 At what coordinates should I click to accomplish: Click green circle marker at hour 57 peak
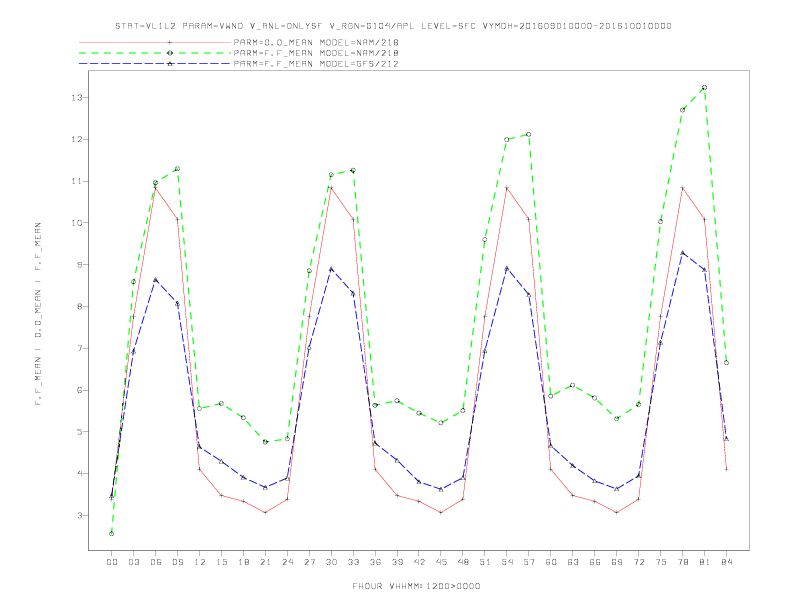click(x=528, y=134)
